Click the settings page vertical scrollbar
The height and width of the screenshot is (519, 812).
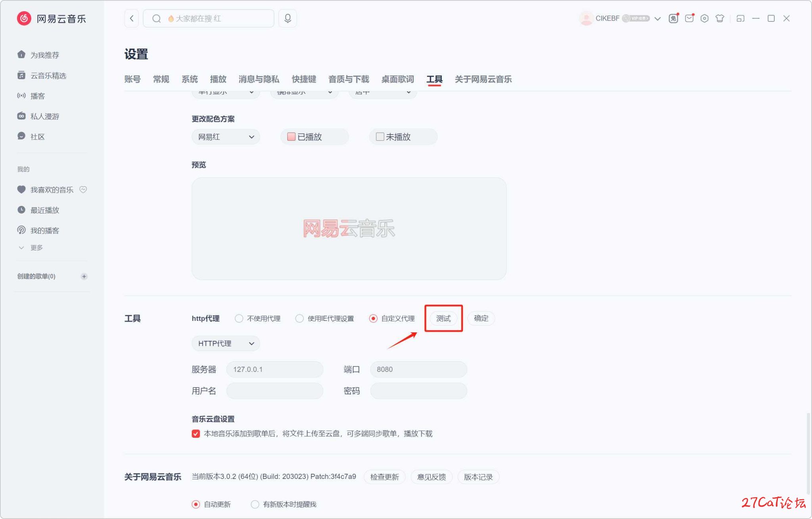808,454
